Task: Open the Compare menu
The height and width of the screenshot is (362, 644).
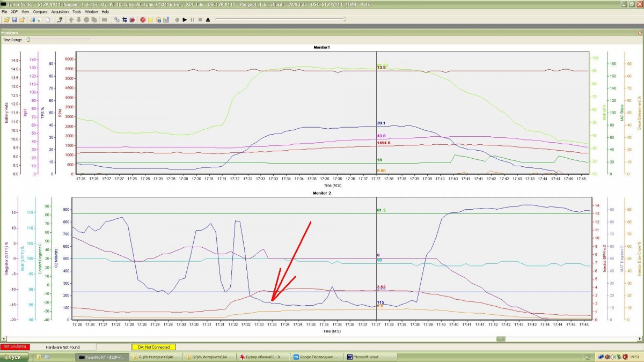Action: point(40,11)
